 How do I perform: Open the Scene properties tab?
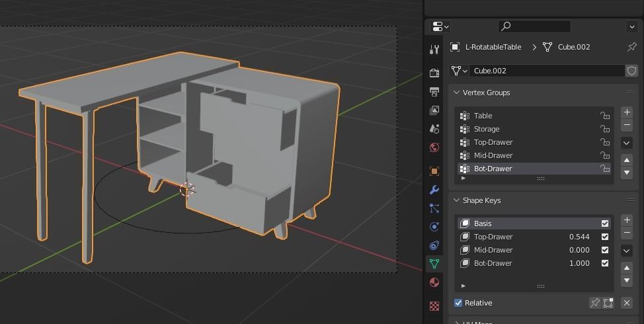point(434,129)
